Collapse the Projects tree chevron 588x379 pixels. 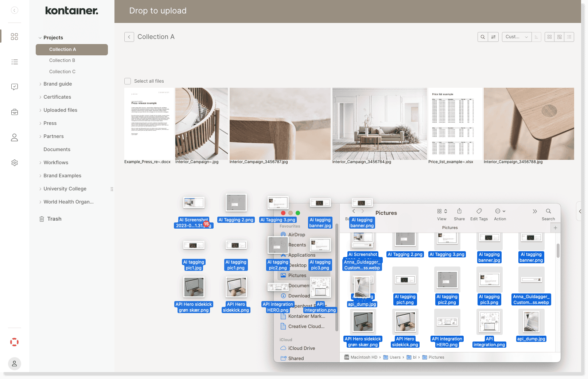[x=40, y=38]
